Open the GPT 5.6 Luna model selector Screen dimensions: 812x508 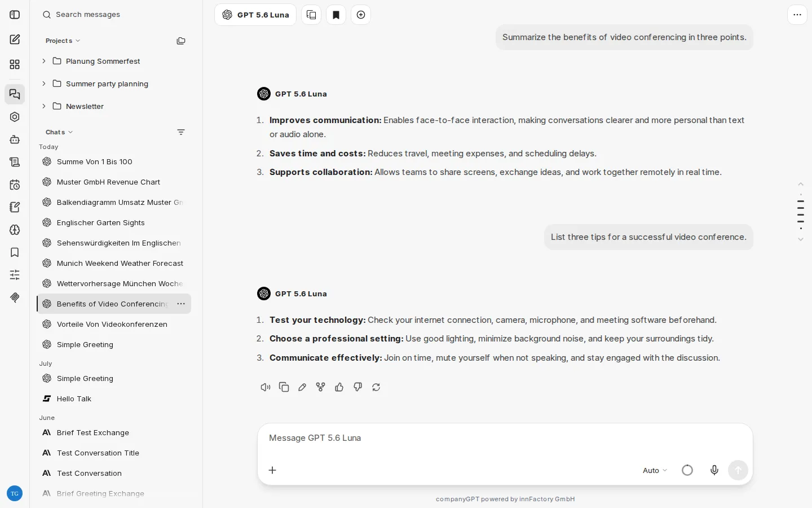(255, 15)
